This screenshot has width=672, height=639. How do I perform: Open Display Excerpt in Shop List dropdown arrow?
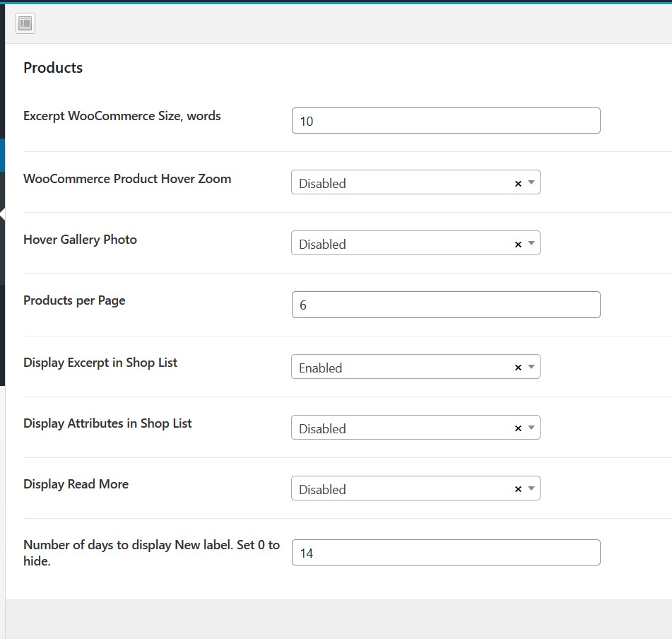pyautogui.click(x=531, y=367)
